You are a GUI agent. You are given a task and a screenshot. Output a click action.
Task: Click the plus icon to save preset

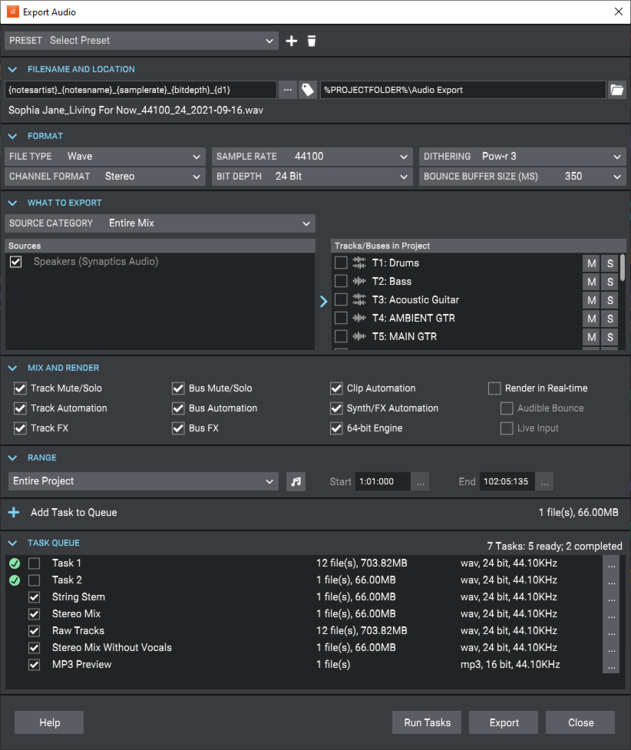pos(292,41)
